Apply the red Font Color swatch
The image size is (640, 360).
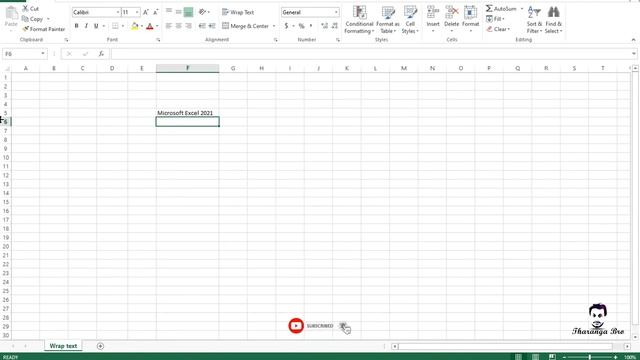149,26
